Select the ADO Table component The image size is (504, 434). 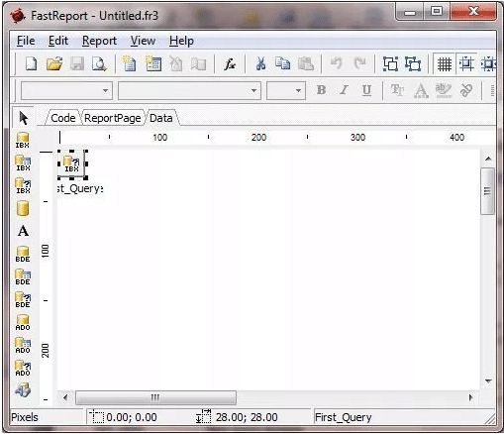point(23,345)
